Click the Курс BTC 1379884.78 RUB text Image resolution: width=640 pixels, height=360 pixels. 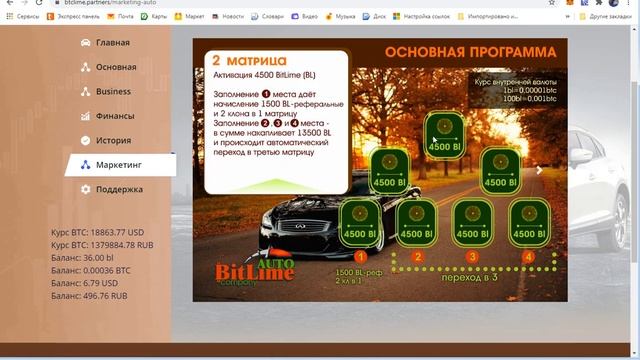coord(102,245)
